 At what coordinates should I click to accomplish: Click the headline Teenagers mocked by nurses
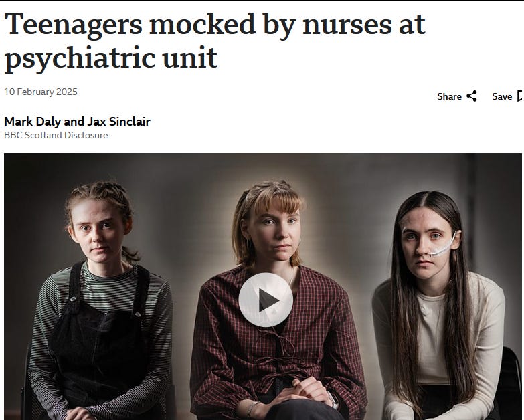(x=215, y=41)
